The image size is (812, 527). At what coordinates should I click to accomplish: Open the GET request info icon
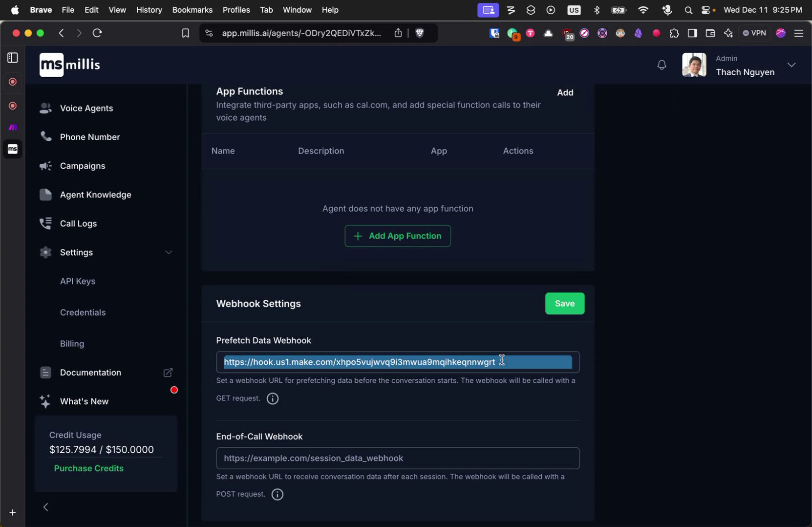(272, 398)
